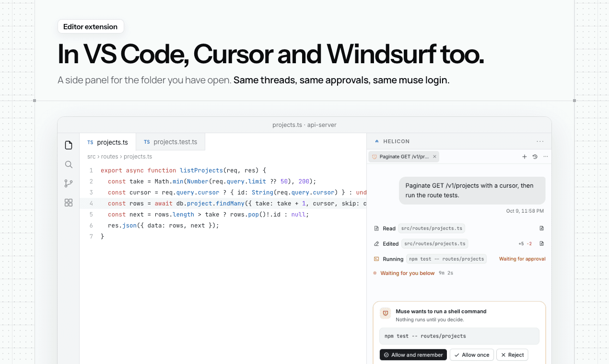The height and width of the screenshot is (364, 609).
Task: Close the Paginate GET thread tab
Action: point(434,157)
